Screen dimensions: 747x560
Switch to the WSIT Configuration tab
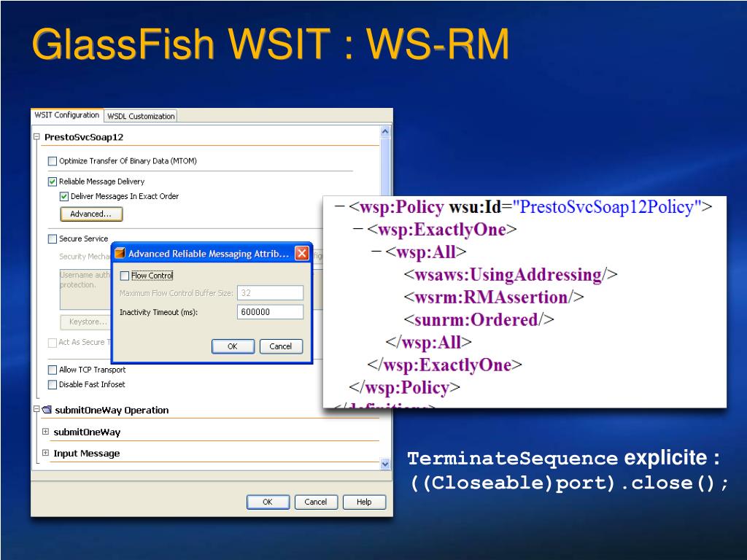[x=66, y=115]
